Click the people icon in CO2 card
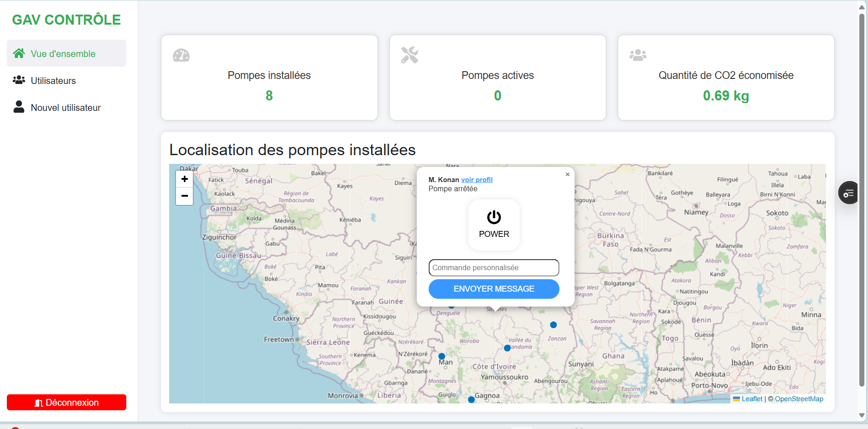The width and height of the screenshot is (868, 429). tap(638, 55)
